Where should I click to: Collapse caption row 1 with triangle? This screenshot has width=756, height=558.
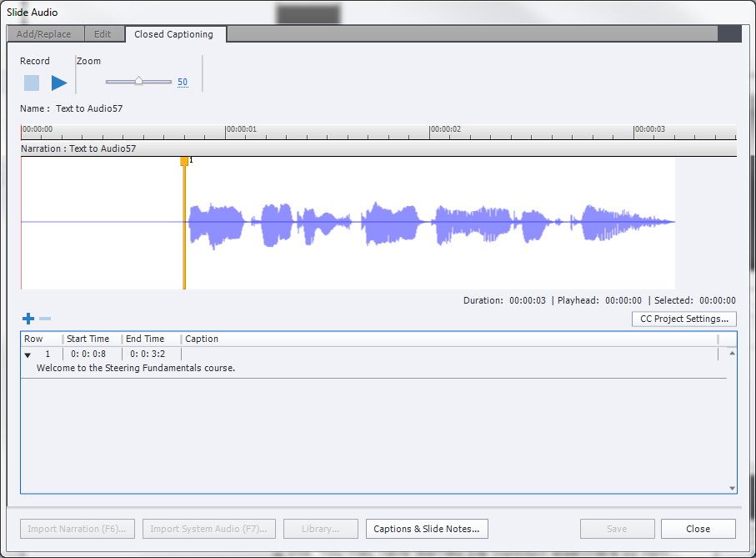28,354
